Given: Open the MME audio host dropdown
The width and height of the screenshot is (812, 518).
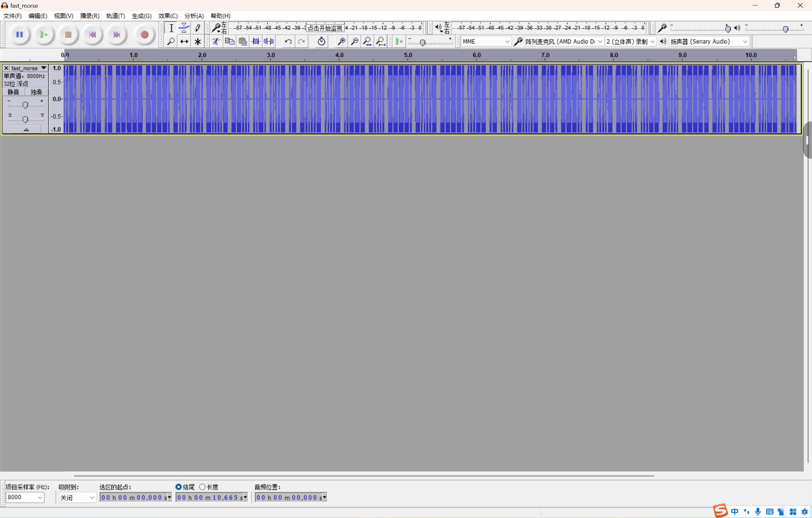Looking at the screenshot, I should (x=486, y=42).
